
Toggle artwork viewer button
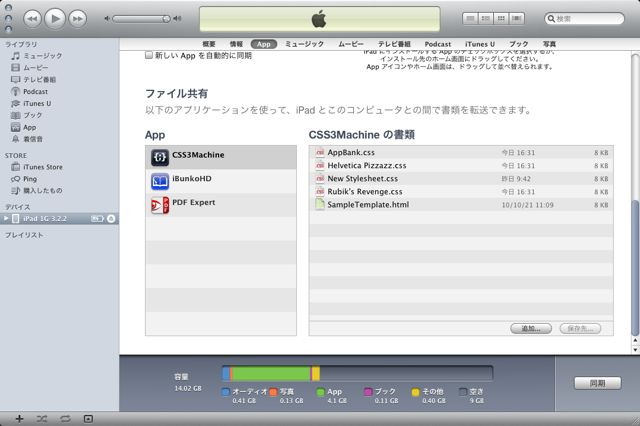point(88,419)
